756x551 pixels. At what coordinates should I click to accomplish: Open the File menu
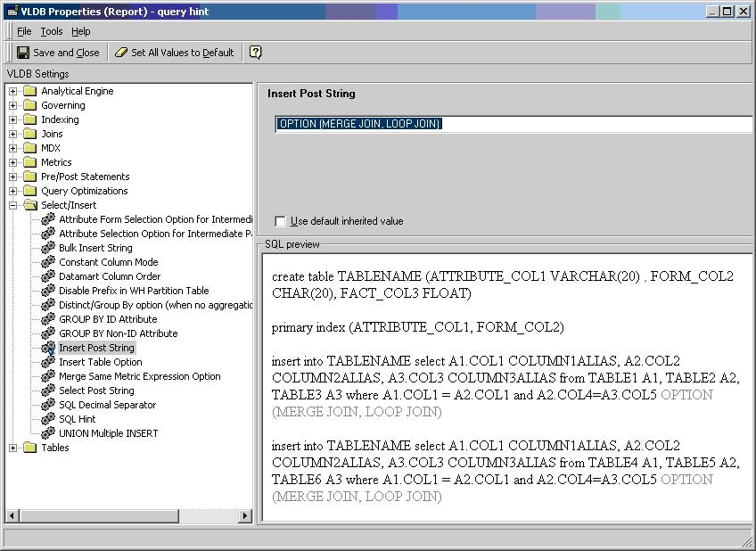pyautogui.click(x=24, y=31)
